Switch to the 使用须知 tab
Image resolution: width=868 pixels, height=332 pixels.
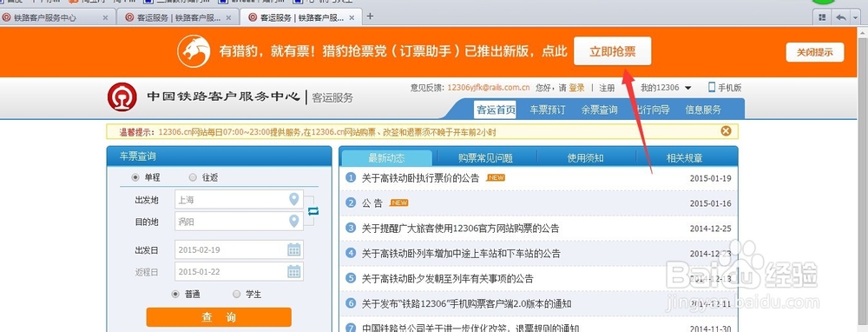coord(585,158)
